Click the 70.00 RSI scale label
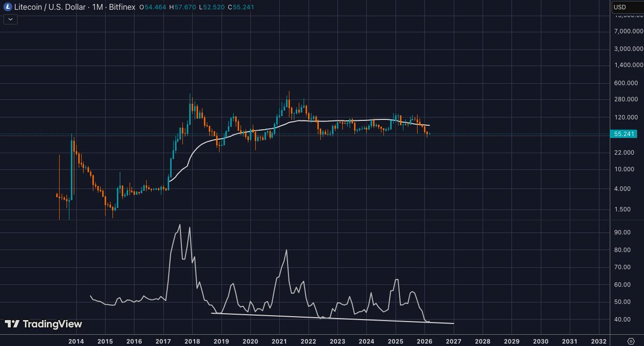The image size is (644, 346). (623, 267)
